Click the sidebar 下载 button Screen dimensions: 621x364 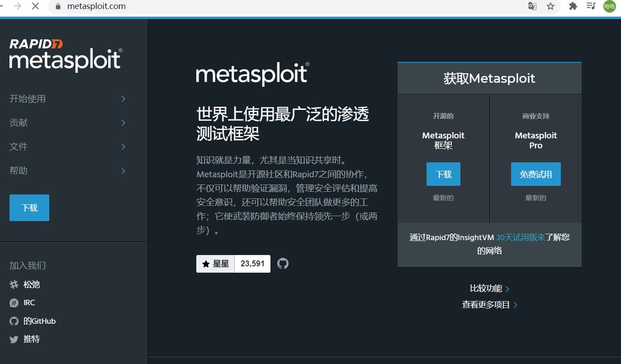[x=29, y=208]
